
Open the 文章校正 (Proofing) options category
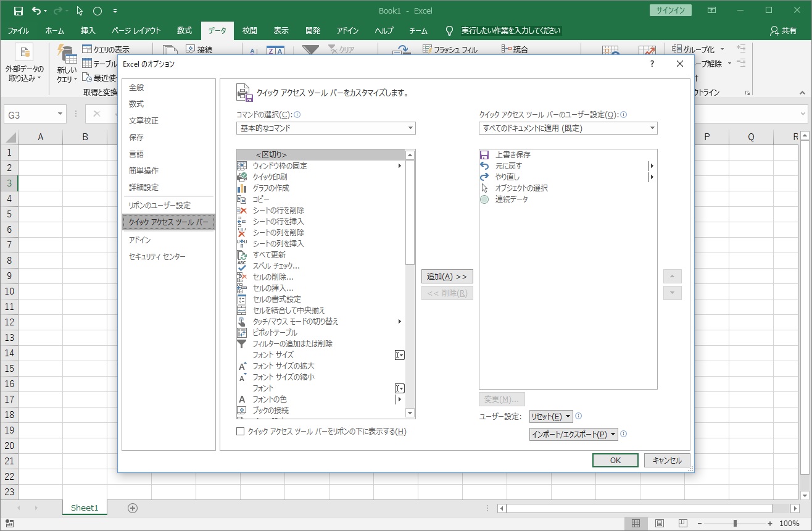click(x=168, y=120)
